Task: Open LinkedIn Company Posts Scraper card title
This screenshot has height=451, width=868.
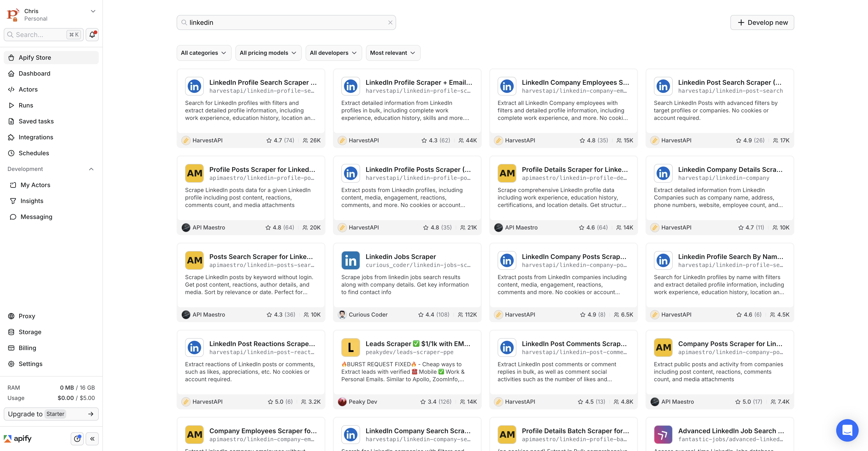Action: [x=574, y=257]
